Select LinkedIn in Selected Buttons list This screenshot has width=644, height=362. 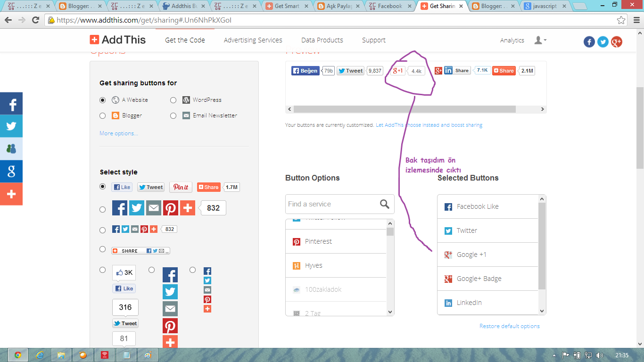point(487,303)
